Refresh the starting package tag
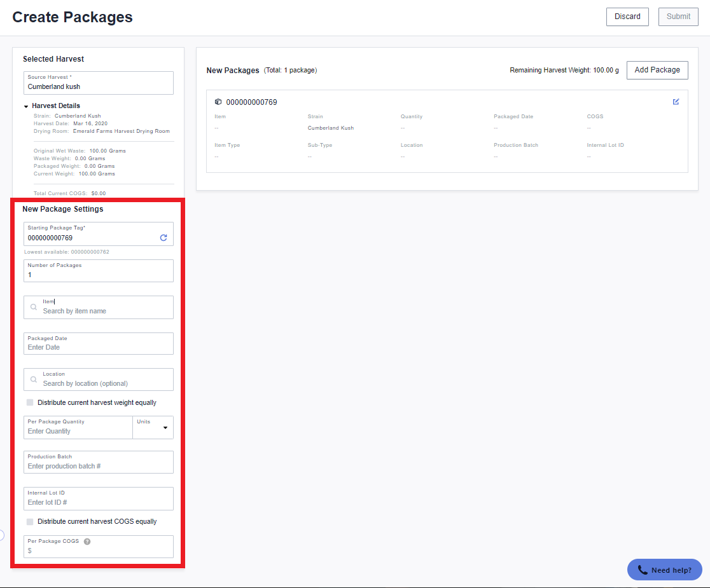 (164, 238)
